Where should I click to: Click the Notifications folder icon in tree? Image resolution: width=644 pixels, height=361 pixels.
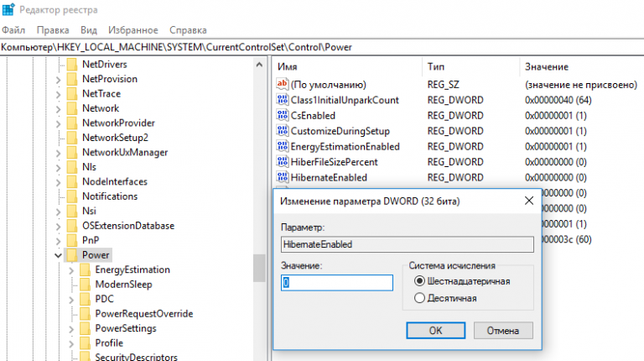click(x=71, y=196)
